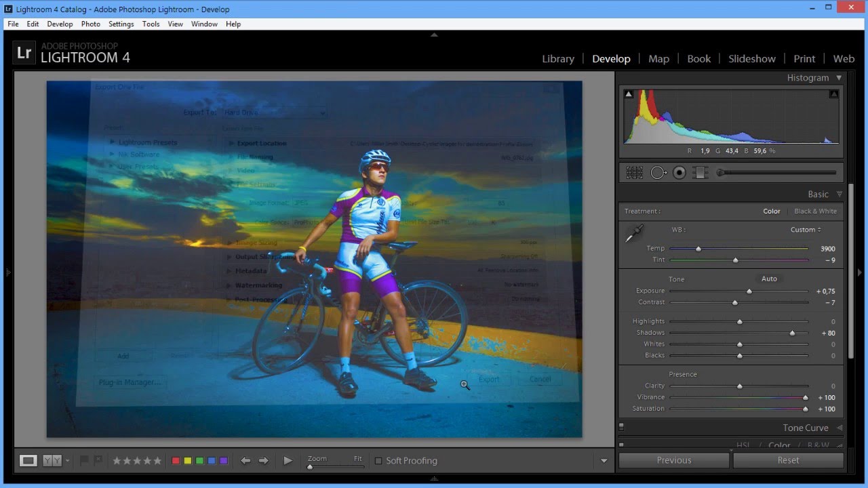Click the Exposure slider handle
The height and width of the screenshot is (488, 868).
(x=749, y=291)
